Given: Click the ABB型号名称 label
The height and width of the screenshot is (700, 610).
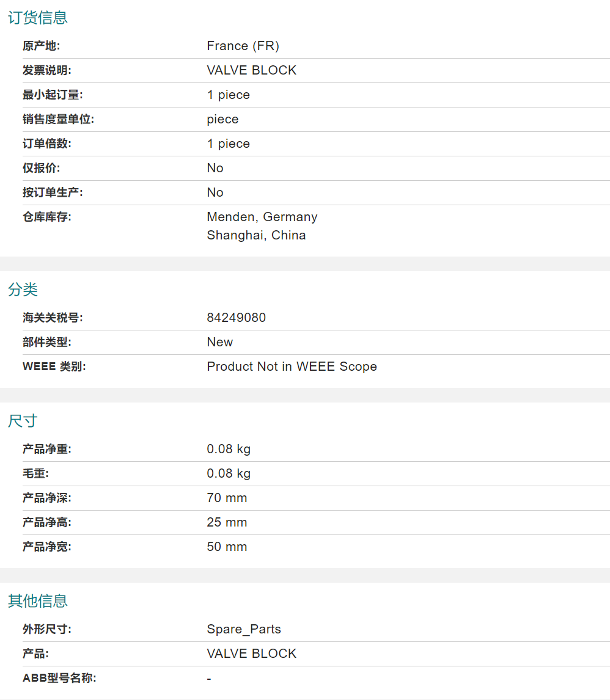Looking at the screenshot, I should click(59, 678).
